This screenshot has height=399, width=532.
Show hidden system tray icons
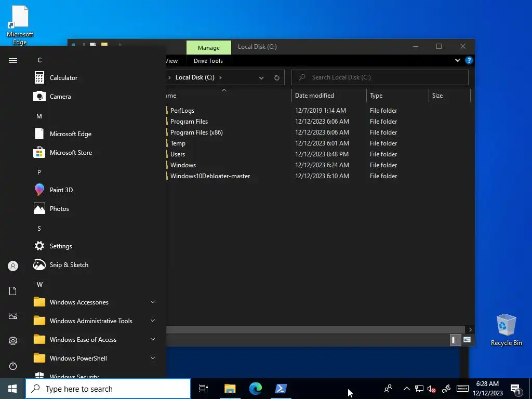(x=406, y=389)
